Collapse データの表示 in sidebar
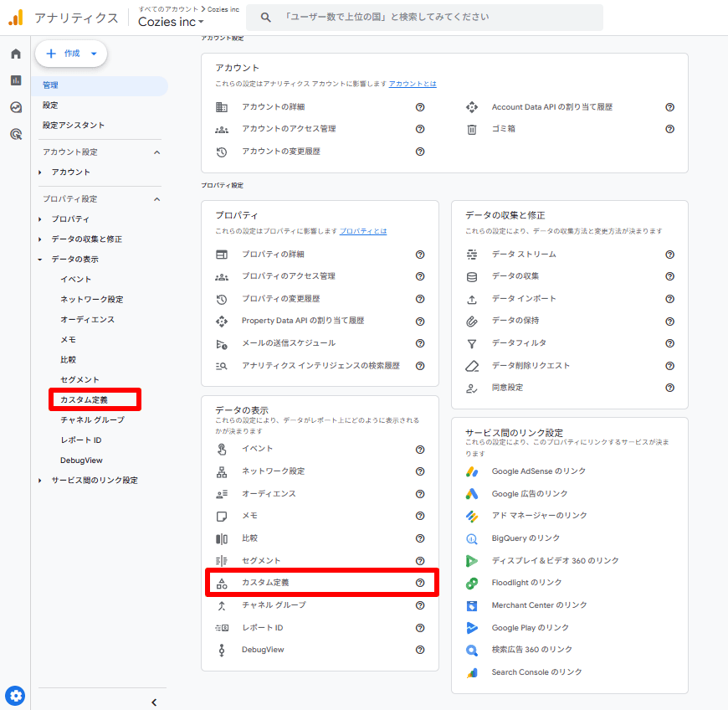The image size is (728, 710). coord(40,260)
